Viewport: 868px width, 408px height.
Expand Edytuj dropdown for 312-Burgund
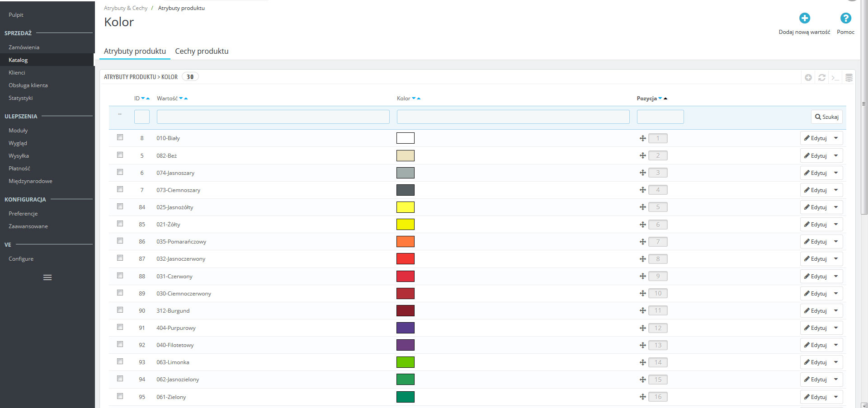click(x=836, y=310)
